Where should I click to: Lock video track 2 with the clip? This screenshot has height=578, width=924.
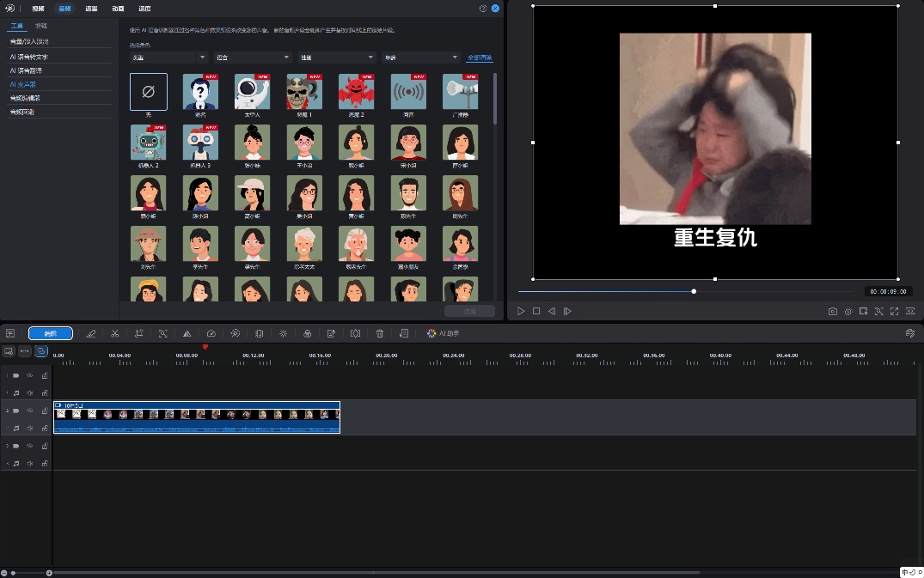coord(45,411)
